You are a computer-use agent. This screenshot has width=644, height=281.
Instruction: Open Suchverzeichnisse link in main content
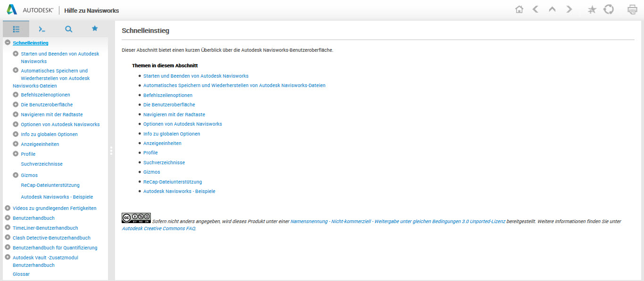tap(164, 162)
